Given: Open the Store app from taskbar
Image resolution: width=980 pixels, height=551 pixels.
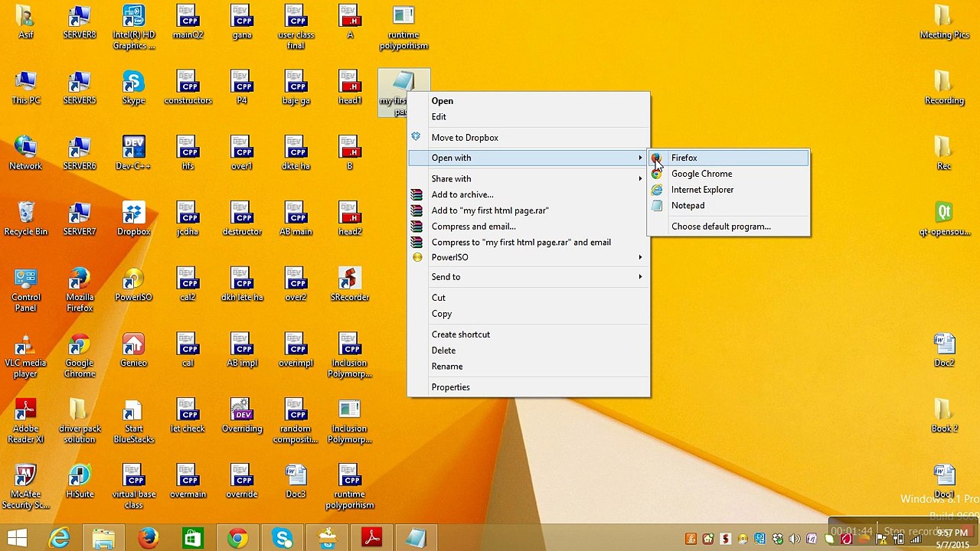Looking at the screenshot, I should coord(192,538).
